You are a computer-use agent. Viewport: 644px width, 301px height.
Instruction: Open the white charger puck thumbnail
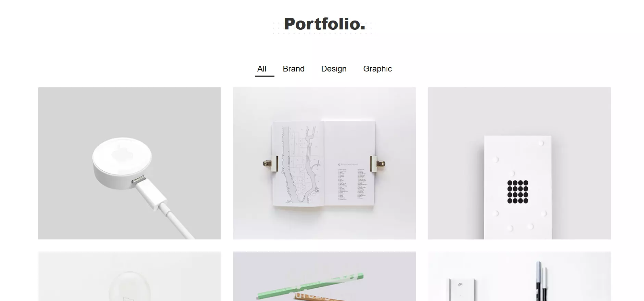coord(129,163)
